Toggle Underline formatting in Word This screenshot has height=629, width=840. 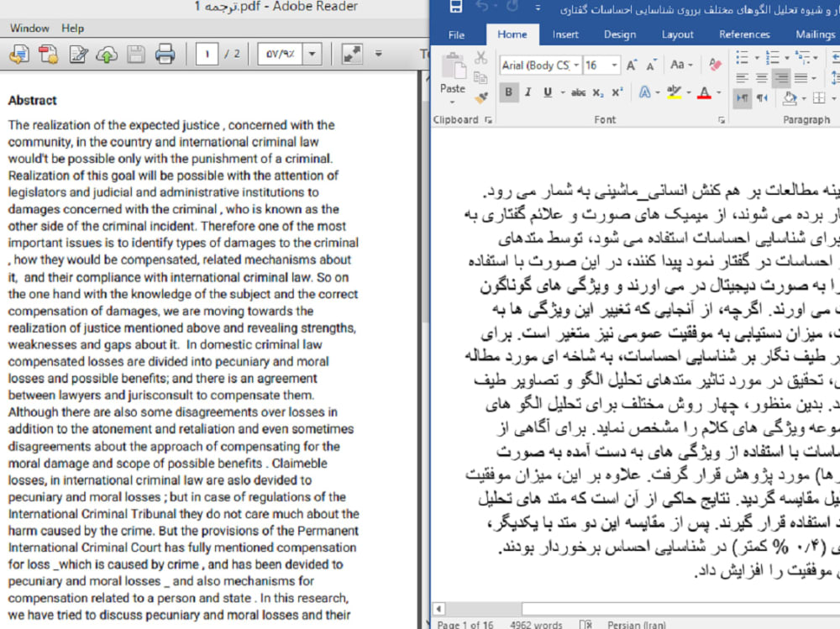click(x=546, y=90)
